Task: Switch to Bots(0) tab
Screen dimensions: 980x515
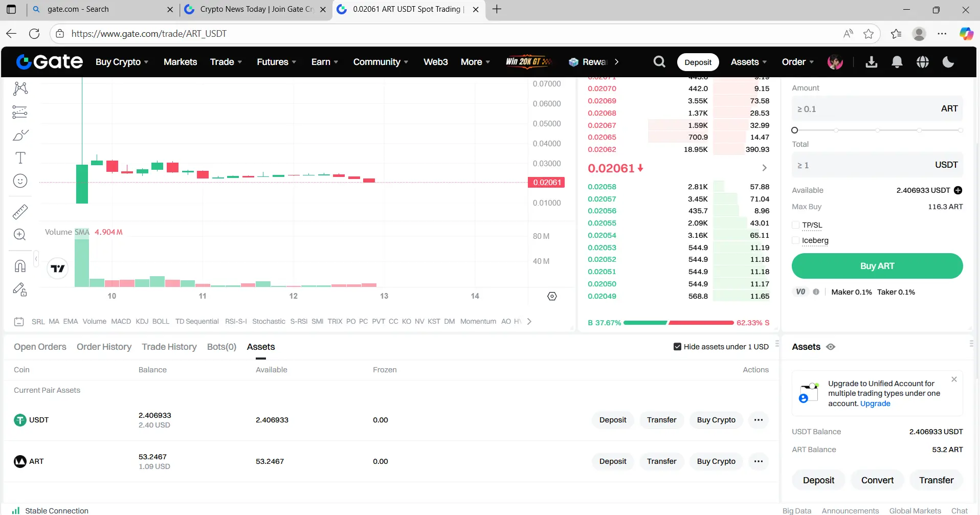Action: coord(221,347)
